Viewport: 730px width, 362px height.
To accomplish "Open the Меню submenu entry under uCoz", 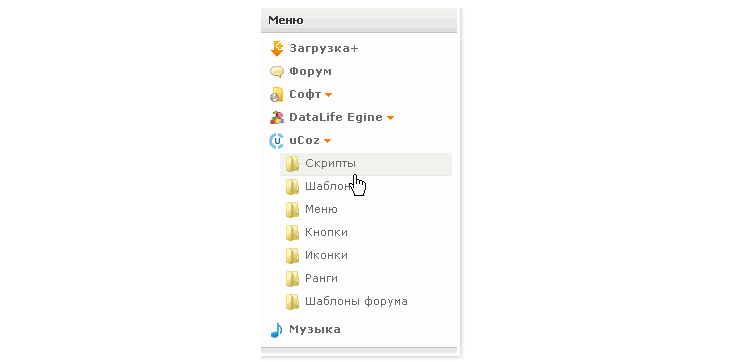I will pos(321,209).
